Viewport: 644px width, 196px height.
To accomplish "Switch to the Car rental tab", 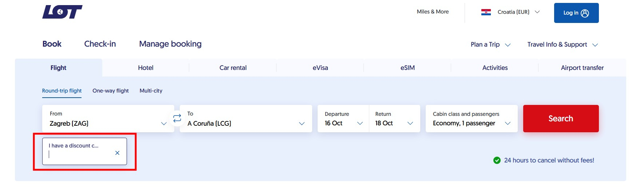I will coord(233,68).
